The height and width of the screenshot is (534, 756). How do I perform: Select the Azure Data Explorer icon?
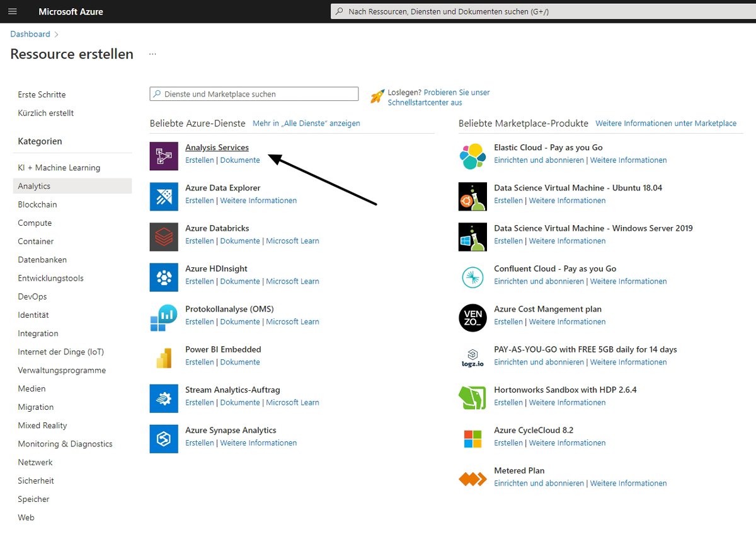(163, 196)
